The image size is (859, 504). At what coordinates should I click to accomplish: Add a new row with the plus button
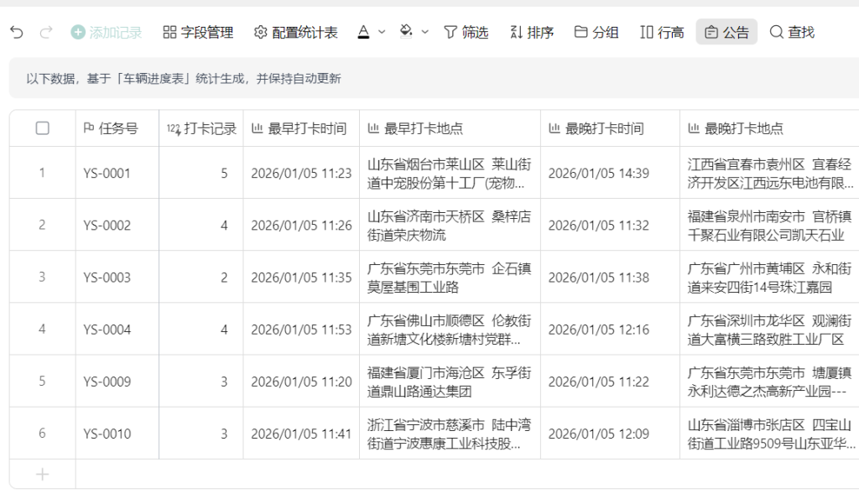pos(42,475)
